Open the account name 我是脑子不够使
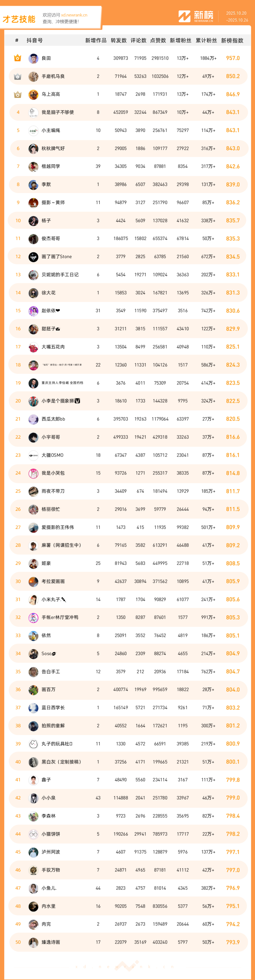255x980 pixels. [58, 112]
